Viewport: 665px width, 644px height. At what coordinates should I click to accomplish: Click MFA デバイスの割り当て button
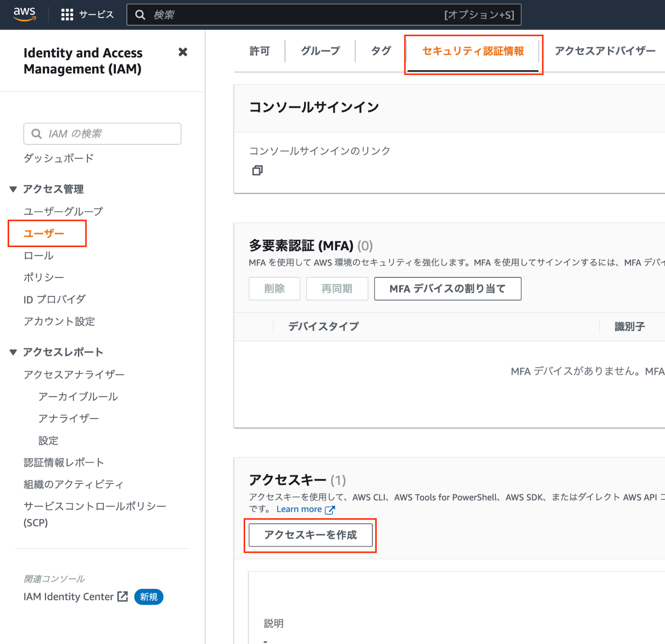447,289
